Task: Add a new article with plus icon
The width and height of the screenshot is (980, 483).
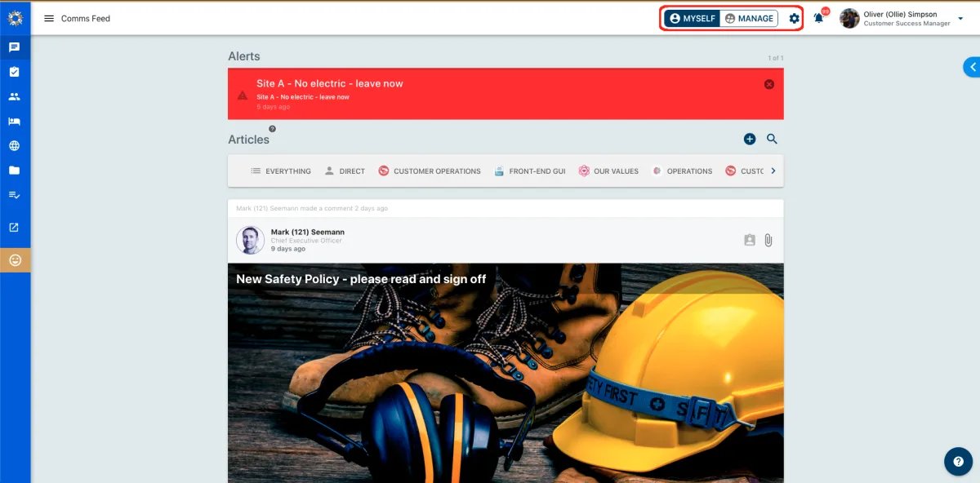Action: [750, 140]
